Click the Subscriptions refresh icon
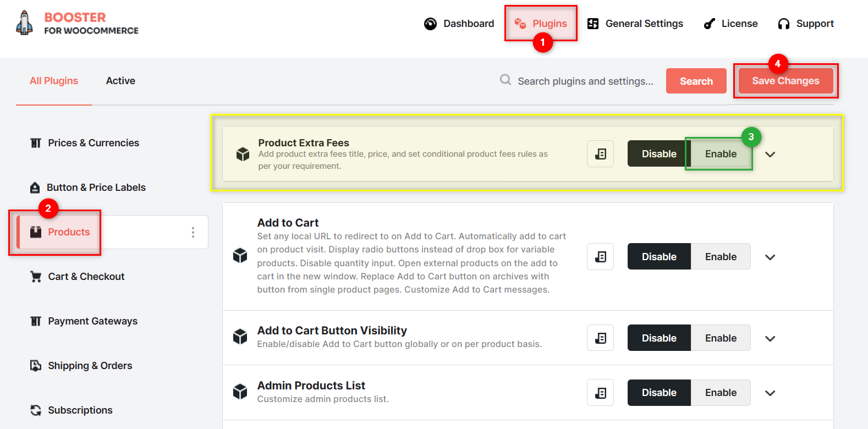The image size is (868, 429). coord(36,410)
